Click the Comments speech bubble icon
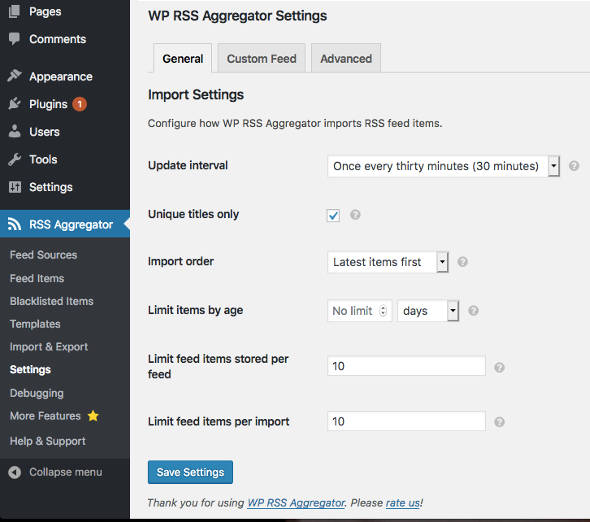The image size is (590, 522). 14,39
